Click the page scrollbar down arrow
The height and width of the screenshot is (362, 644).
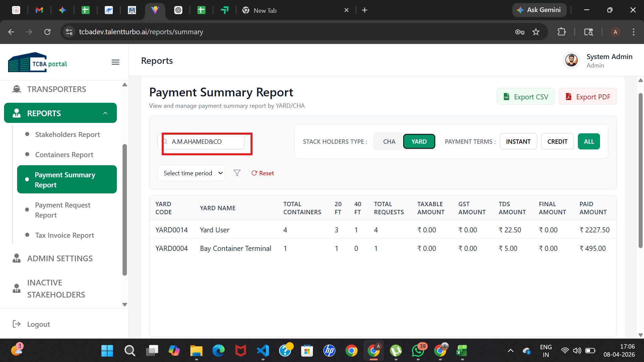click(640, 335)
